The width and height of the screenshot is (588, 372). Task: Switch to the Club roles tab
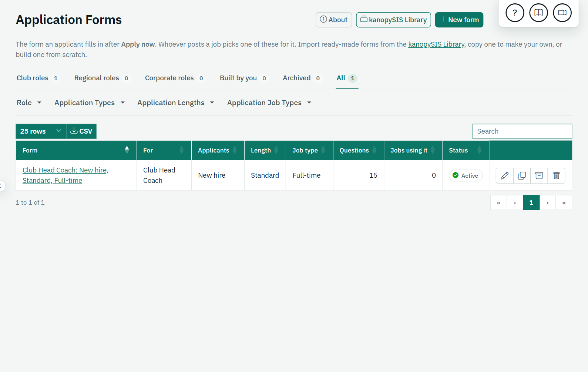point(37,78)
